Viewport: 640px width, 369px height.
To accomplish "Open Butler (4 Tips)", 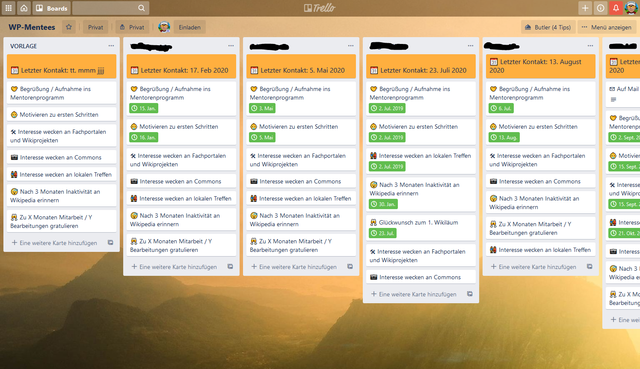I will [x=548, y=27].
